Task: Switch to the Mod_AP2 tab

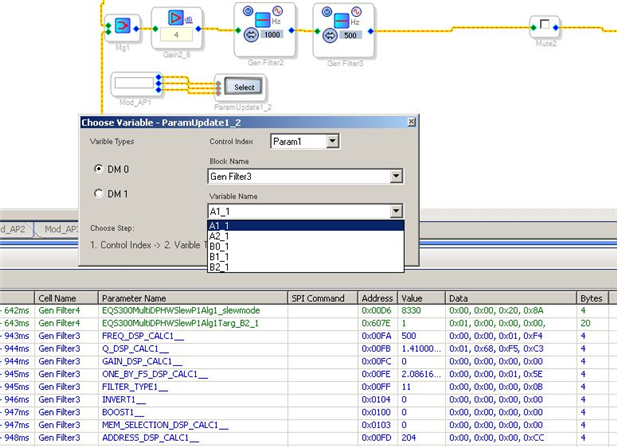Action: coord(15,229)
